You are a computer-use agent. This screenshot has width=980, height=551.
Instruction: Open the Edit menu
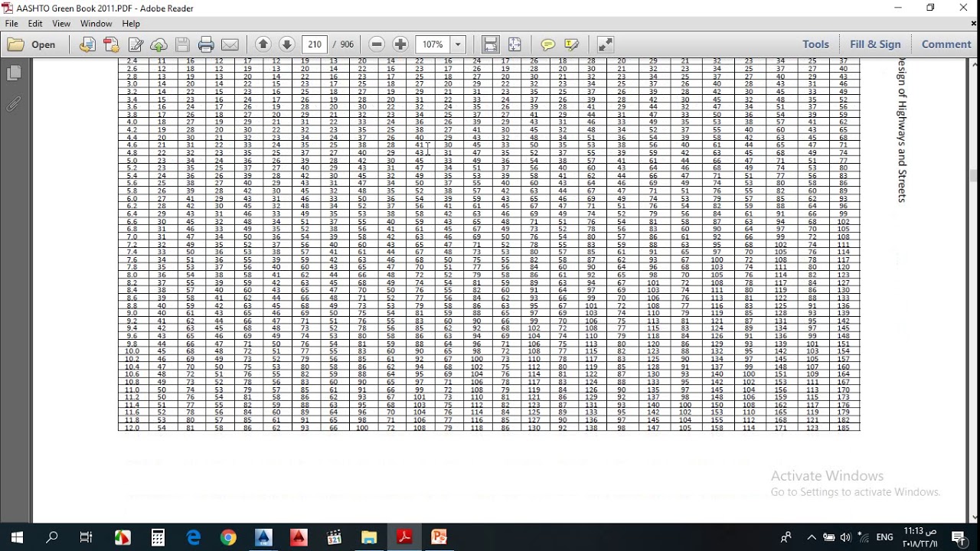(35, 24)
